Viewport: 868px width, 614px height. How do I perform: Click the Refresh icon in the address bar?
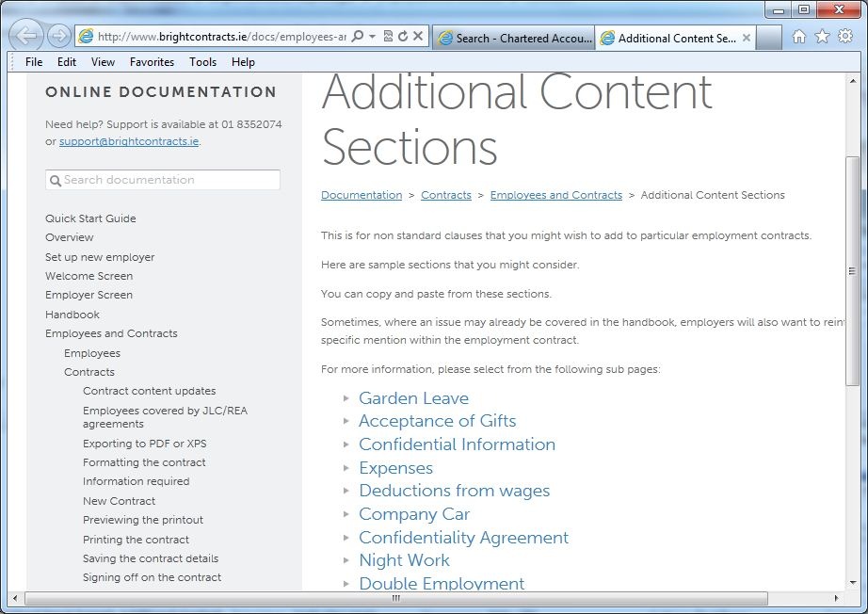click(x=403, y=37)
